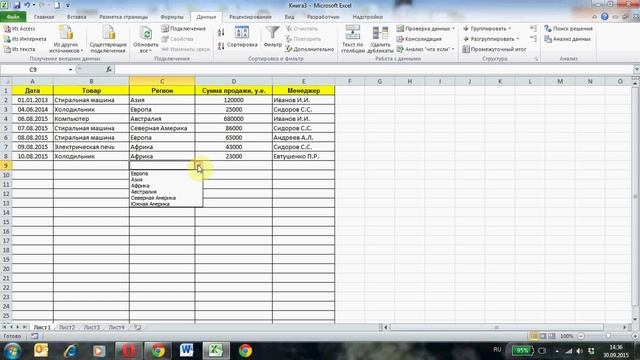Click the insert function fx button
The image size is (640, 360).
coord(109,69)
